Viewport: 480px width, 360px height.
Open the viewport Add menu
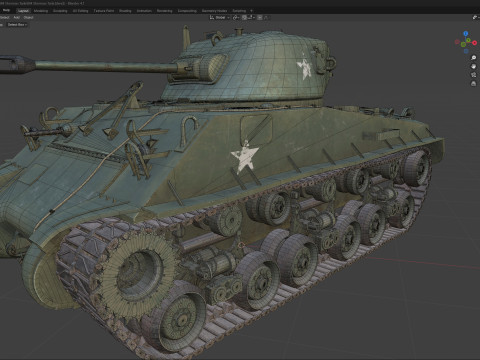coord(16,17)
